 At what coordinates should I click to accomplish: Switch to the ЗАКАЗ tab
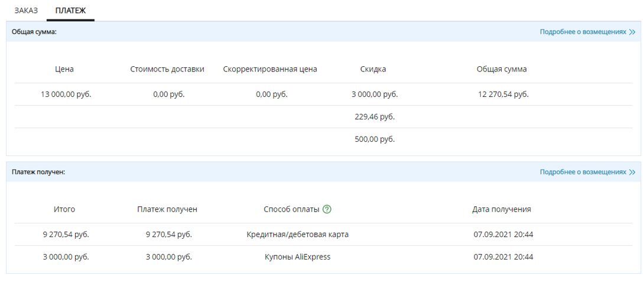[26, 10]
